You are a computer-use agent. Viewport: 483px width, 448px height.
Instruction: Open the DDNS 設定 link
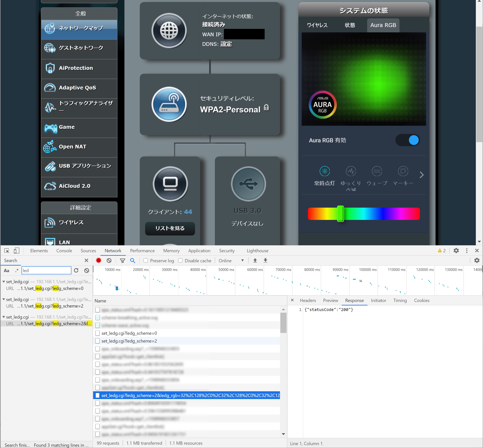point(226,44)
